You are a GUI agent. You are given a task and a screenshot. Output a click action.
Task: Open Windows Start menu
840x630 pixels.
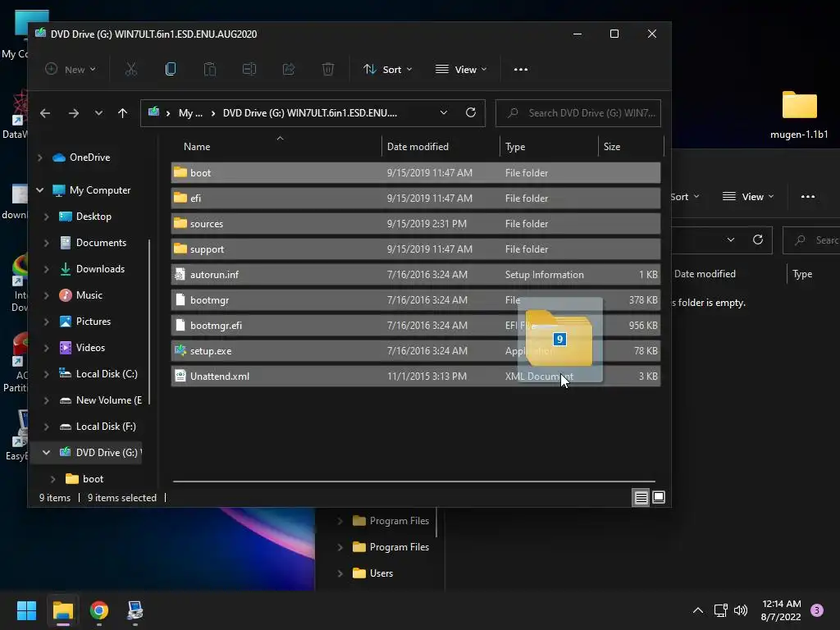pos(26,610)
